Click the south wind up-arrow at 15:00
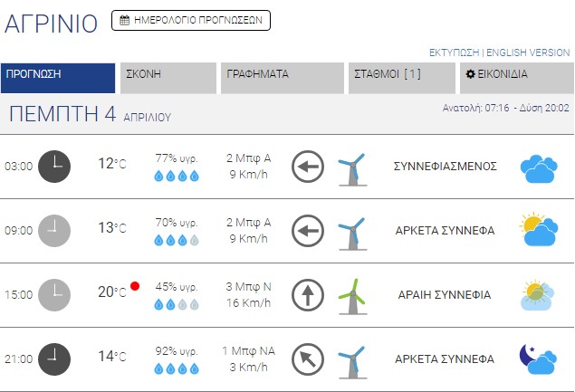This screenshot has height=392, width=575. click(x=308, y=295)
